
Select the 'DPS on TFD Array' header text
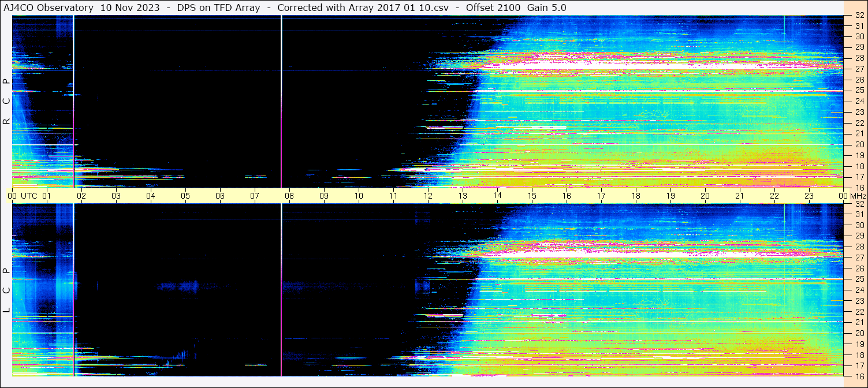[x=219, y=8]
